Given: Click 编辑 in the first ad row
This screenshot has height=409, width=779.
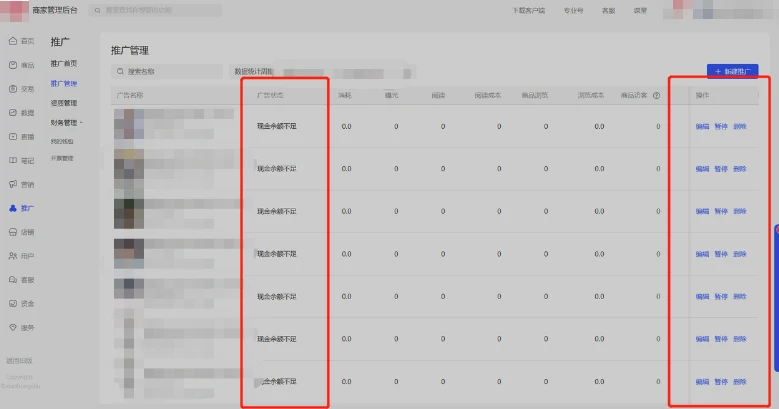Looking at the screenshot, I should (x=702, y=126).
